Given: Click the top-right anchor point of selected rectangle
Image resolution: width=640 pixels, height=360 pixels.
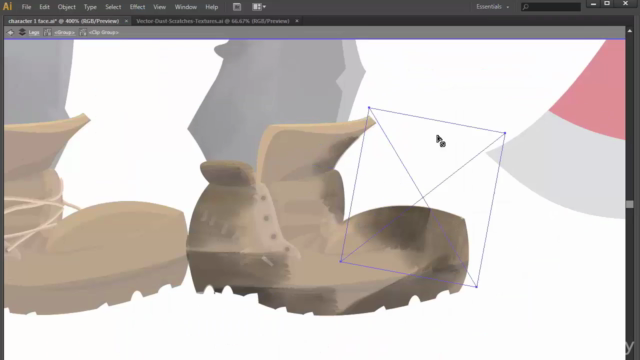Looking at the screenshot, I should pos(505,133).
